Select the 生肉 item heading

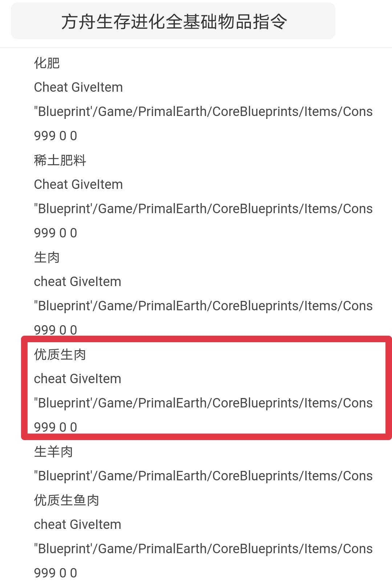point(47,257)
